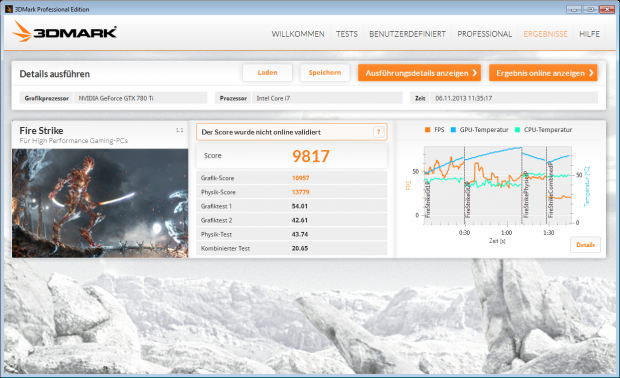
Task: Click the Physik-Test row value 43.74
Action: coord(300,234)
